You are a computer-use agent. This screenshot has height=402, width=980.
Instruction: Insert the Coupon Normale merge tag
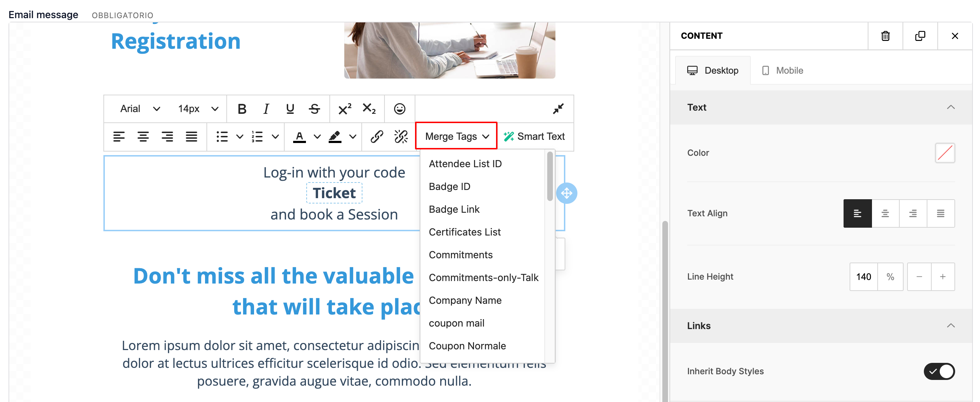click(483, 347)
